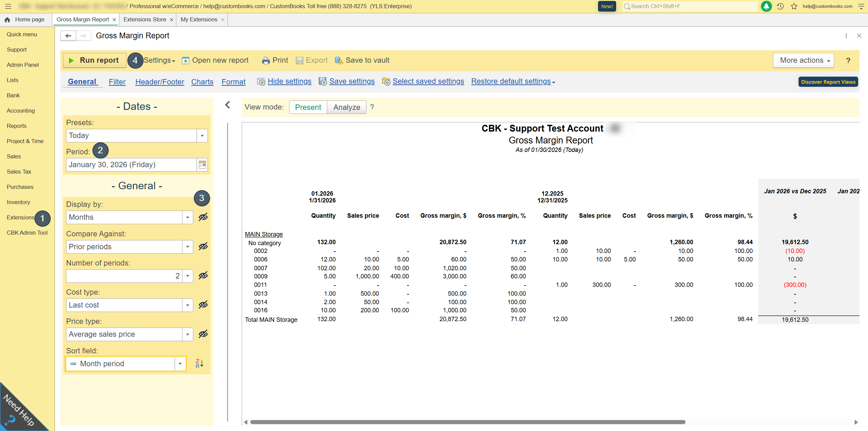
Task: Click Save to vault icon
Action: click(x=338, y=60)
